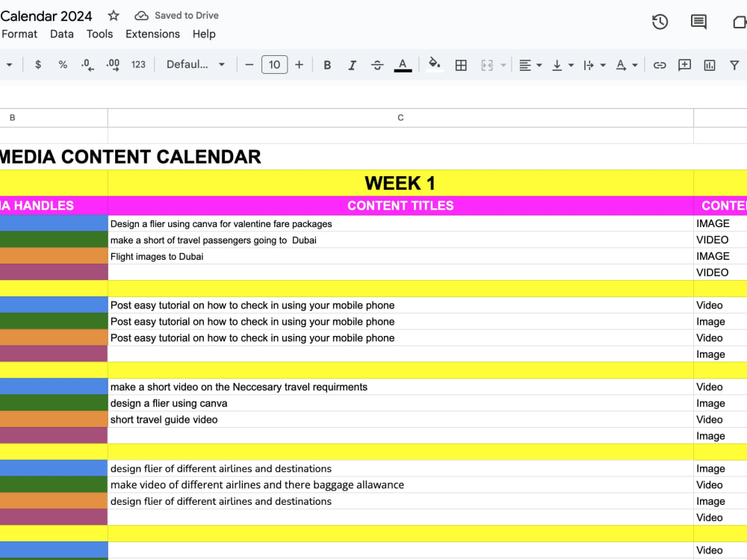
Task: Create a filter funnel icon
Action: (x=734, y=65)
